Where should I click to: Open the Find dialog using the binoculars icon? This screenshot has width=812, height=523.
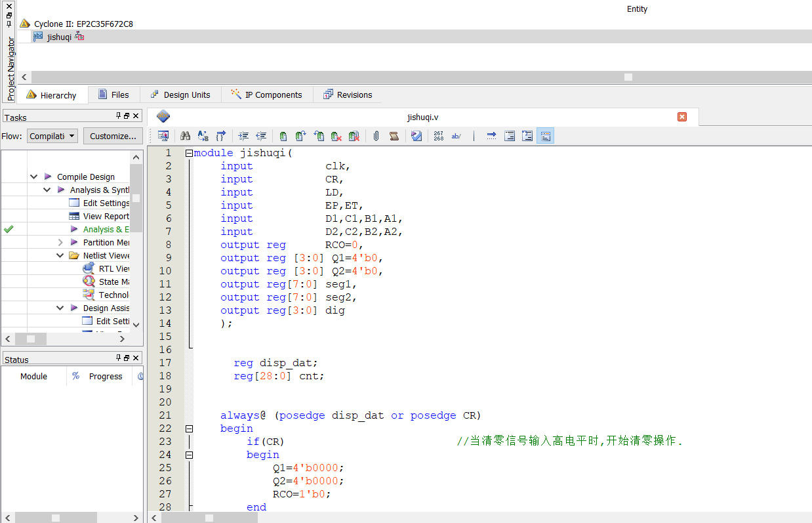[x=186, y=136]
